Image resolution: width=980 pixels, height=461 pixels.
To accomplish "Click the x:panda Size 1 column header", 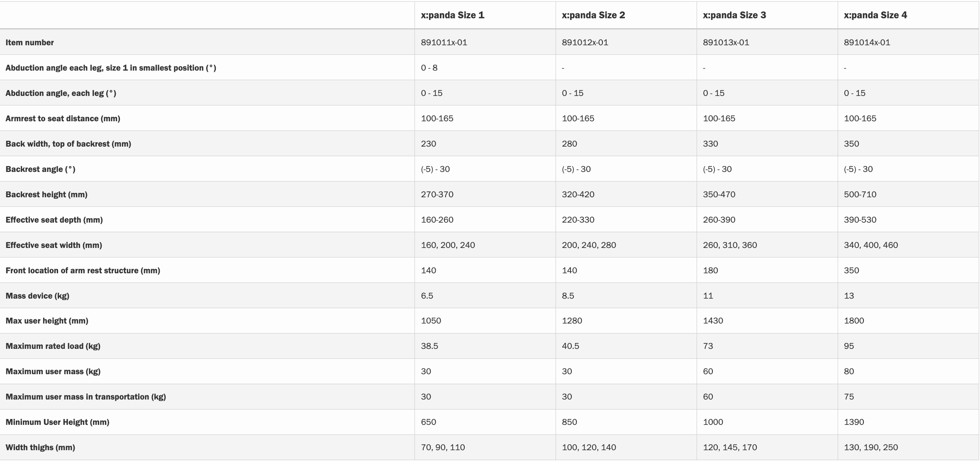I will click(452, 15).
